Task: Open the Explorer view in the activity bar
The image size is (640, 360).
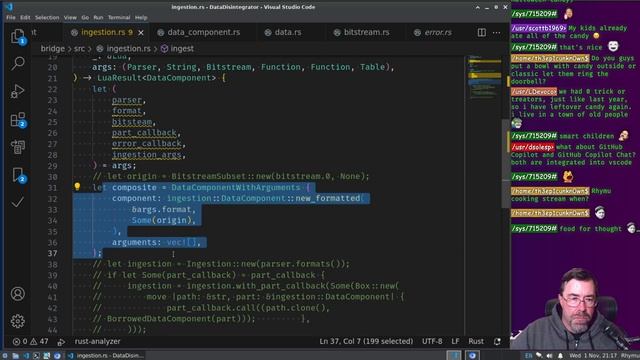Action: [x=17, y=36]
